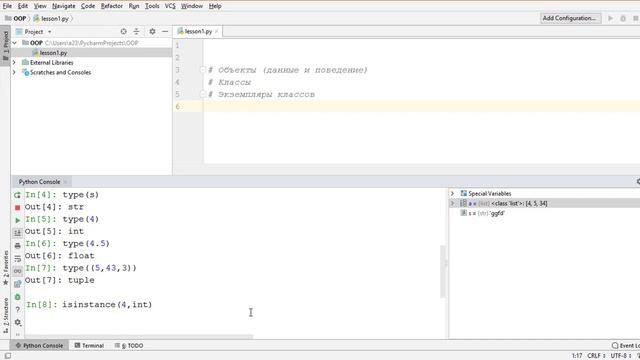Close the lesson1.py editor tab
The height and width of the screenshot is (360, 640).
point(216,31)
